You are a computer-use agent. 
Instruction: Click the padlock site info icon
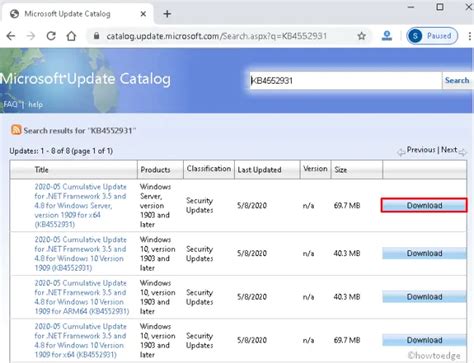(96, 36)
